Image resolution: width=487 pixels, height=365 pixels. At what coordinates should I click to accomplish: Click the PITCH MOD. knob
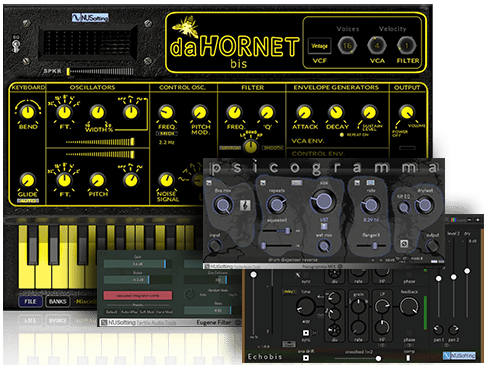[200, 112]
